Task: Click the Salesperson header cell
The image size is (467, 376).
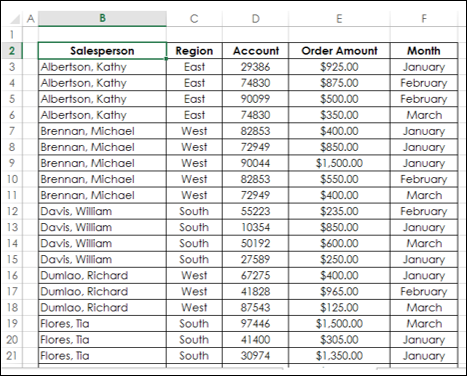Action: click(x=102, y=51)
